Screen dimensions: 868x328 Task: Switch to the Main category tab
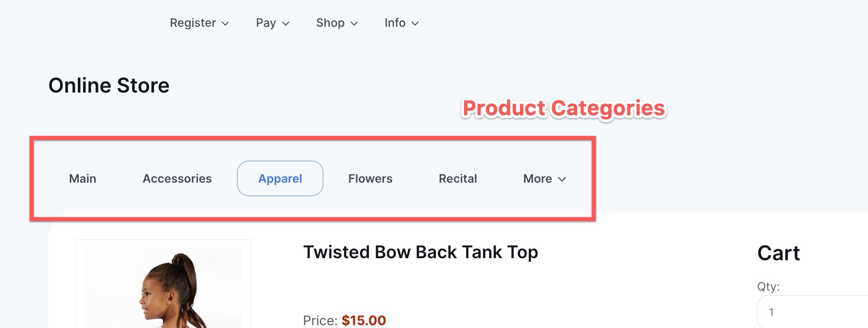pos(83,179)
